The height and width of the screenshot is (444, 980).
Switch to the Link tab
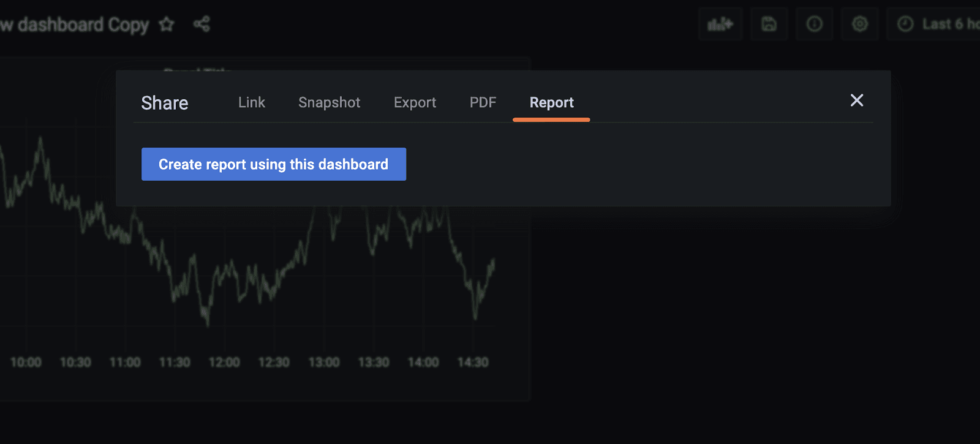coord(251,102)
